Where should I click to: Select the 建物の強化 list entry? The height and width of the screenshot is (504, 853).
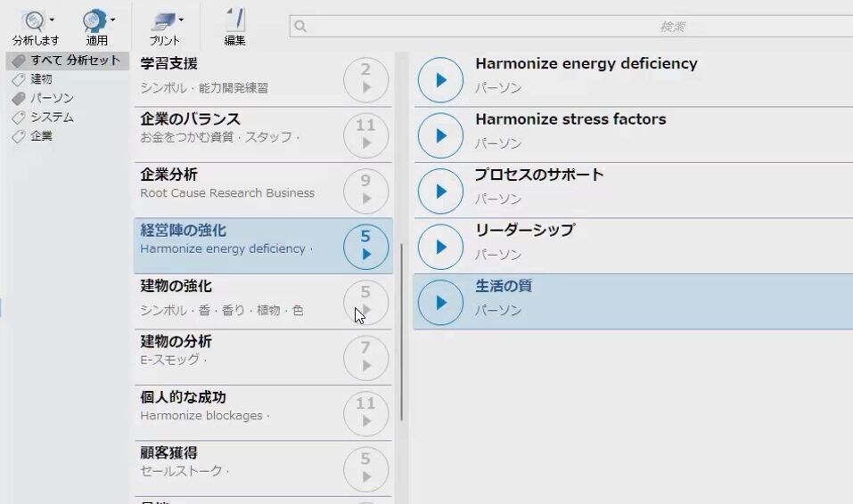263,302
